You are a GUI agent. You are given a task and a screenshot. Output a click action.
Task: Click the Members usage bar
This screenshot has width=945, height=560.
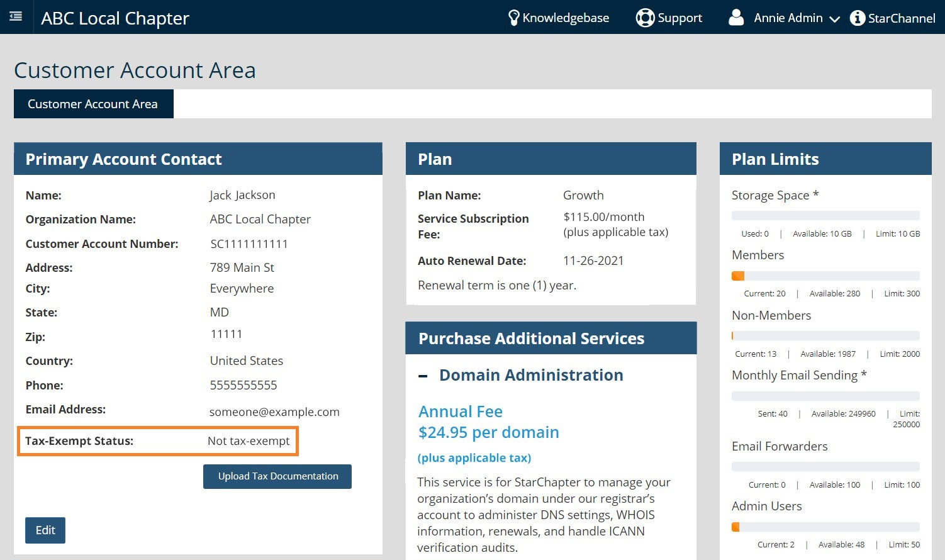(825, 276)
